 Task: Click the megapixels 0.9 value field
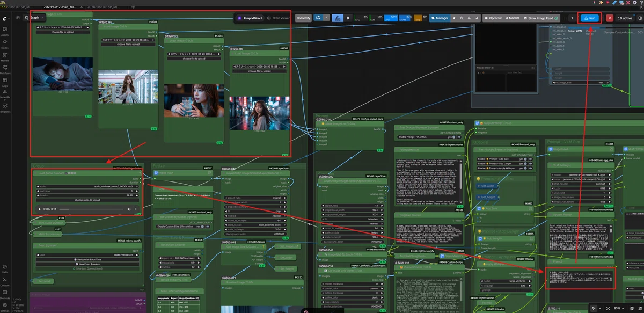pyautogui.click(x=179, y=263)
